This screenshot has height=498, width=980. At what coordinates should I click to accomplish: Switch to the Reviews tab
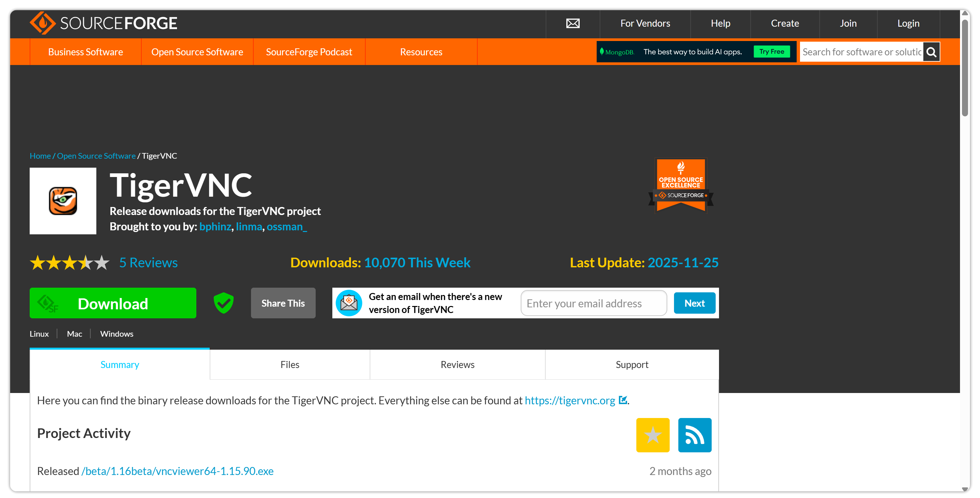pos(457,364)
